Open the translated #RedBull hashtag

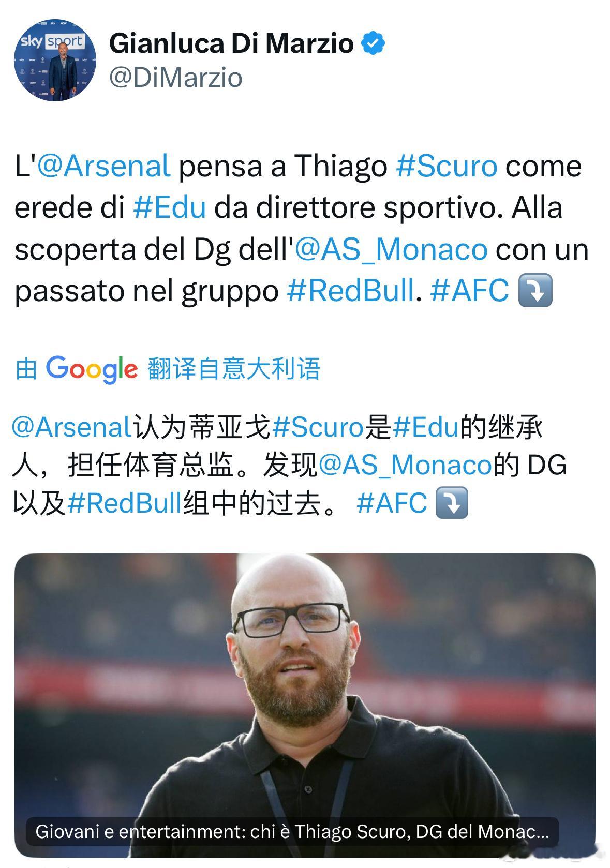coord(124,503)
